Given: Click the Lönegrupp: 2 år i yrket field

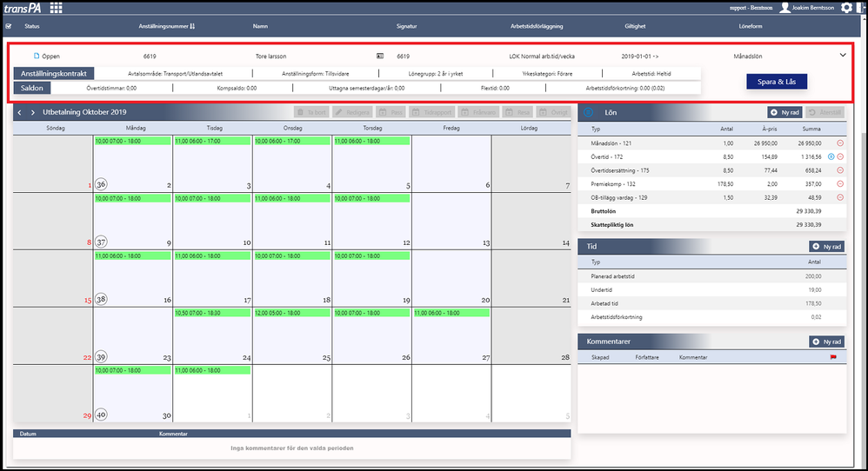Looking at the screenshot, I should coord(435,74).
